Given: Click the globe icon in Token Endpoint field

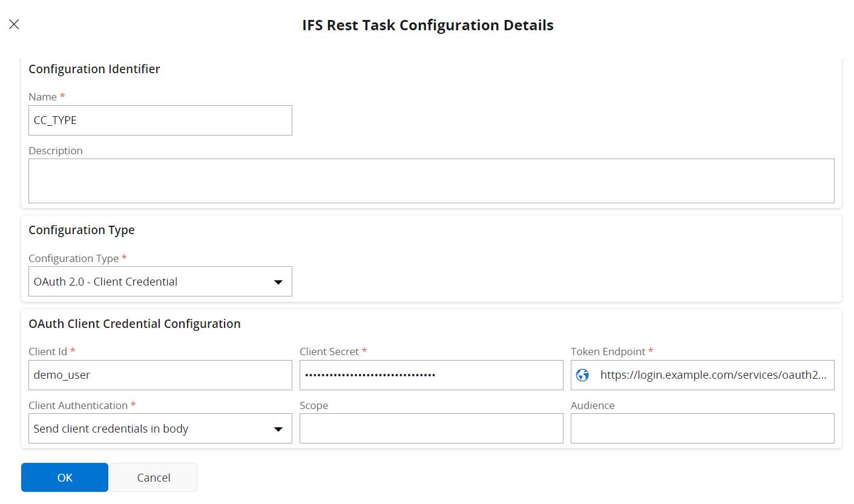Looking at the screenshot, I should (x=582, y=375).
